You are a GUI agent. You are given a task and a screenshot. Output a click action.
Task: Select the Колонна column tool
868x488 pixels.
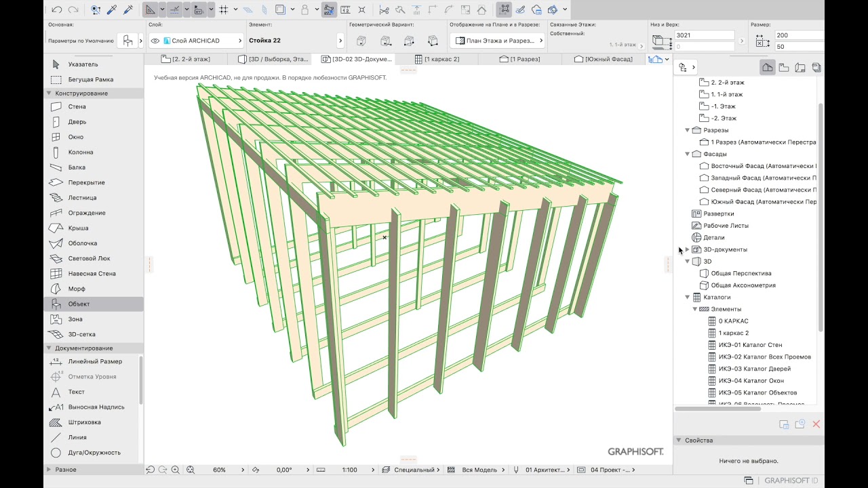(94, 152)
